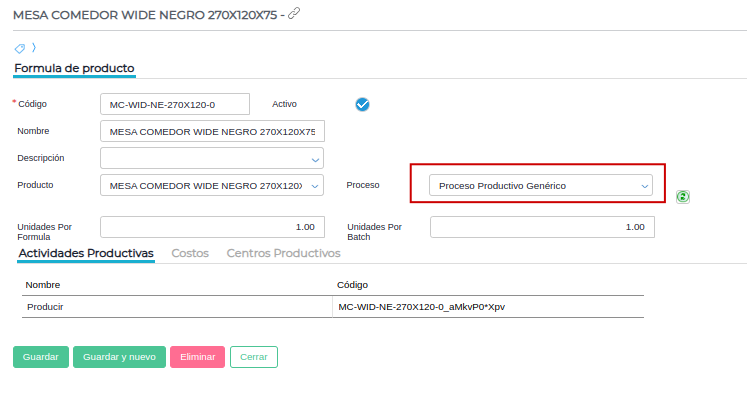Toggle the Activo checkbox

point(363,104)
